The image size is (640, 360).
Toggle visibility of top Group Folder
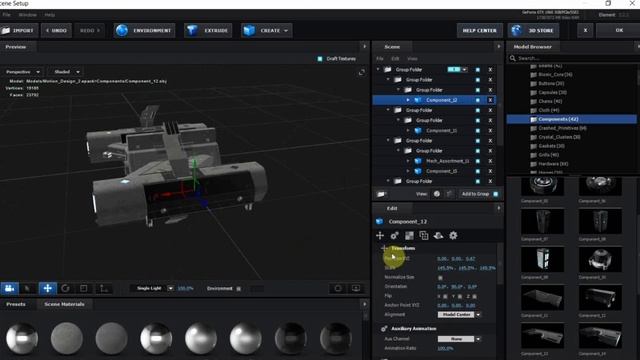pos(478,69)
